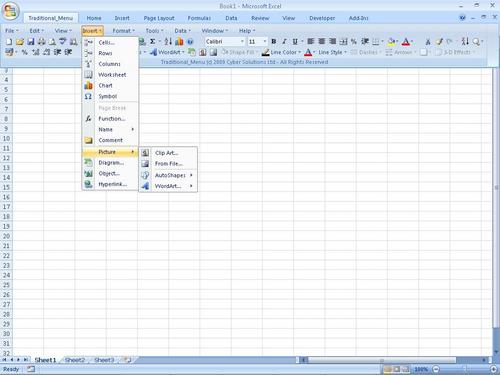
Task: Open the Calibri font name dropdown
Action: tap(242, 41)
